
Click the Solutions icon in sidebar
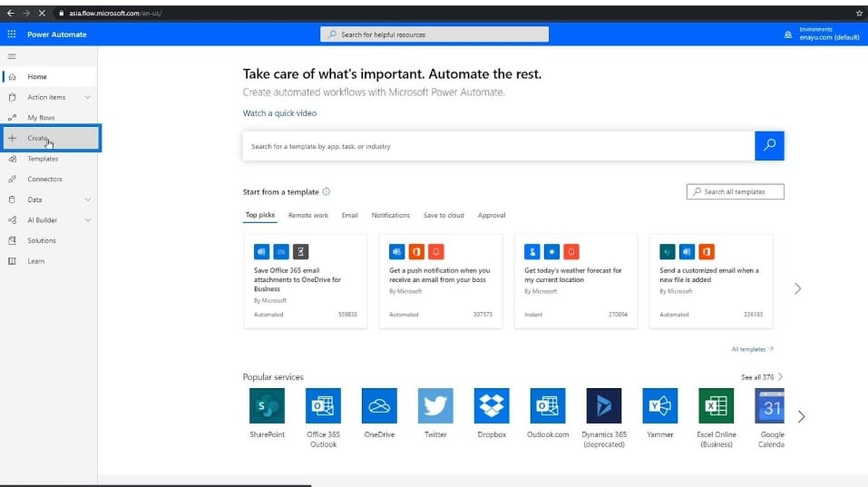point(12,240)
